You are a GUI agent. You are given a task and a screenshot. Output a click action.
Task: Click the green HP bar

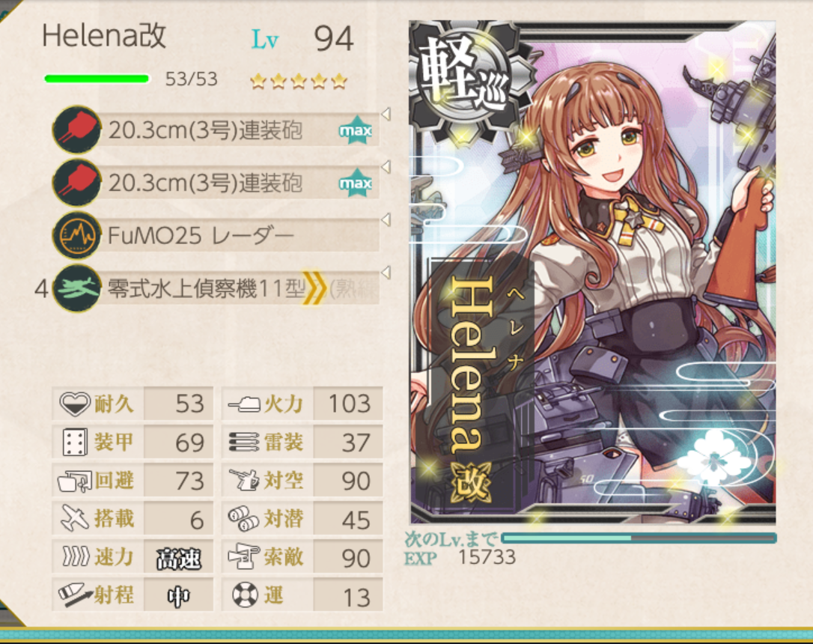pos(97,79)
